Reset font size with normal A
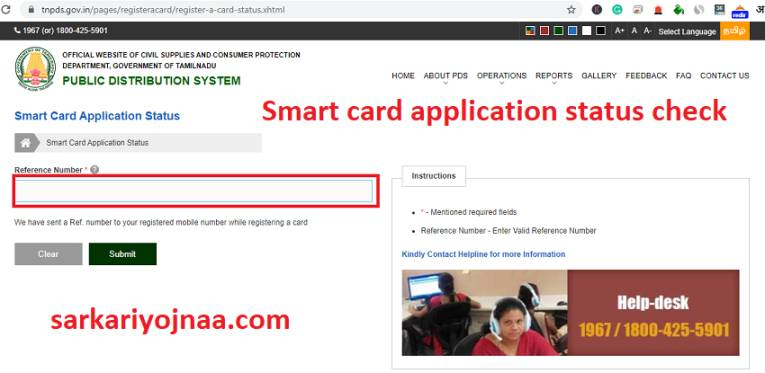The image size is (765, 373). (x=634, y=31)
